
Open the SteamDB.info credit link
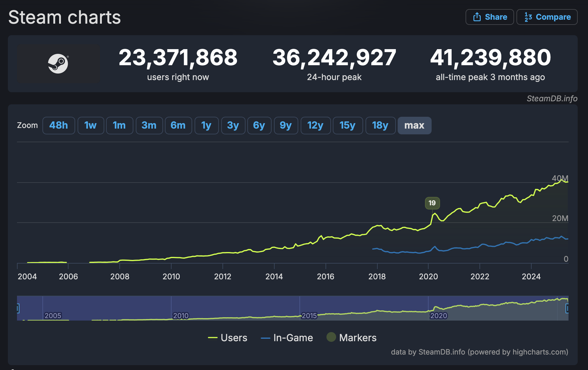552,99
